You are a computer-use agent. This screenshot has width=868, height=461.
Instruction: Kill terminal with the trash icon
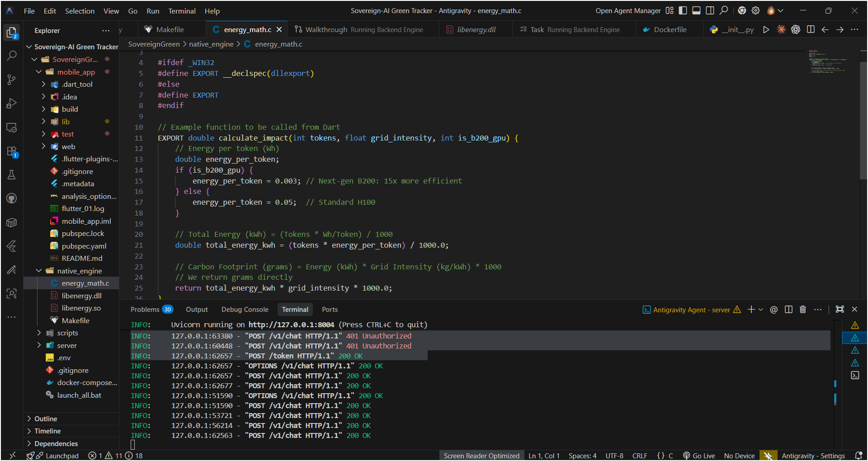(803, 310)
